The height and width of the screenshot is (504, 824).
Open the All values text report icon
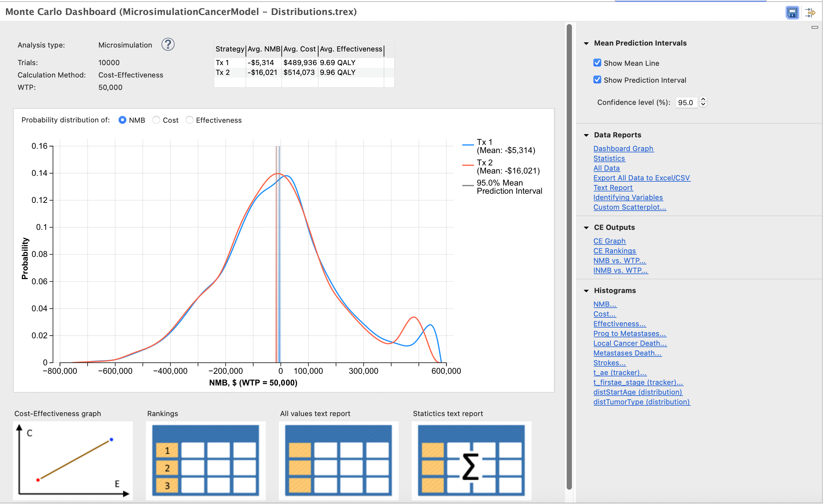(x=338, y=461)
